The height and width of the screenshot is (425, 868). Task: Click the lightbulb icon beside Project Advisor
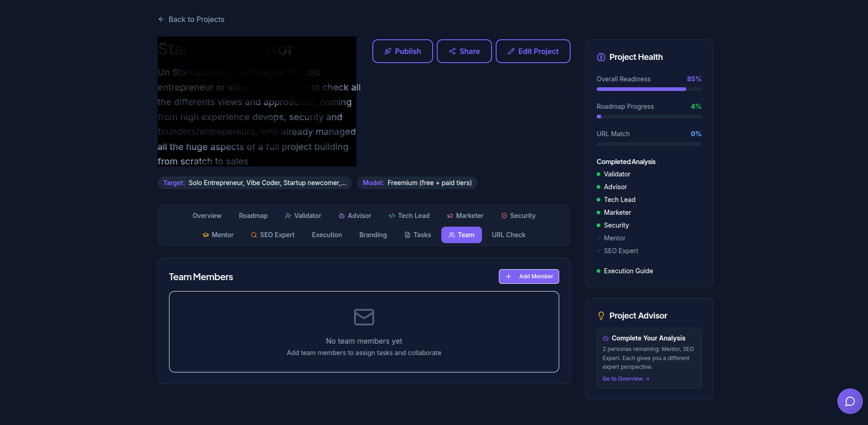pos(601,316)
